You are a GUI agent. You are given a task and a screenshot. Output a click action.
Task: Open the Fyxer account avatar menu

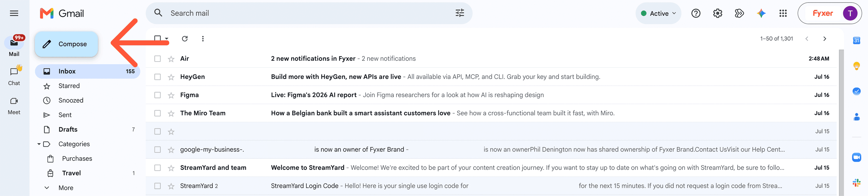click(850, 13)
